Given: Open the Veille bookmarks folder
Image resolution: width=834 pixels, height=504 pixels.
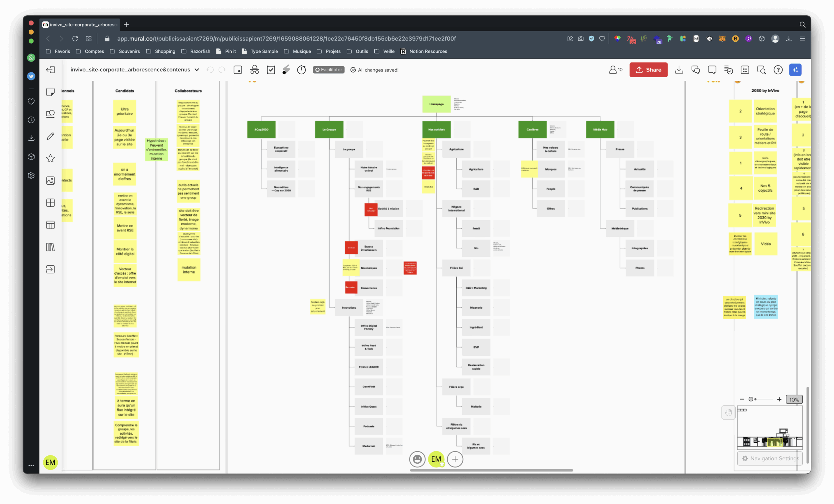Looking at the screenshot, I should point(384,51).
